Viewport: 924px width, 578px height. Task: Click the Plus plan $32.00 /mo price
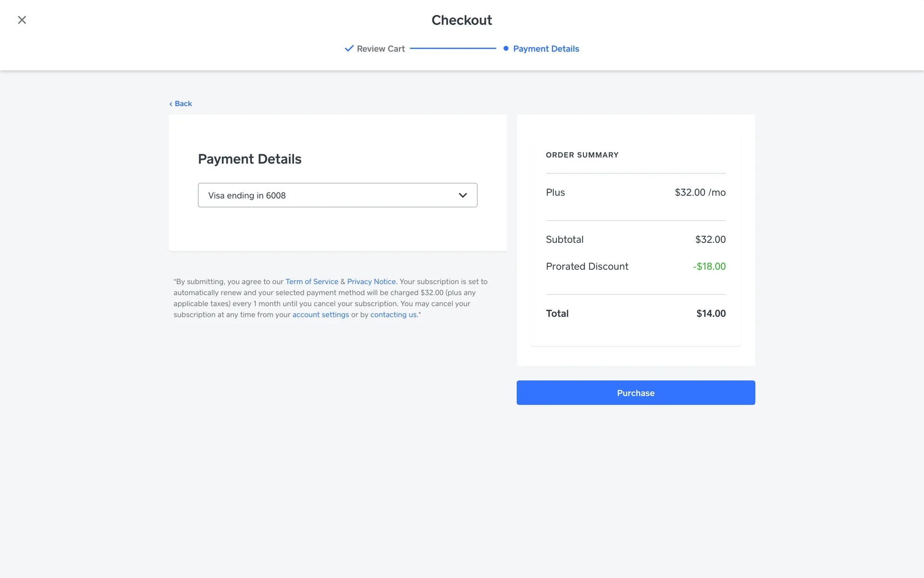(700, 192)
